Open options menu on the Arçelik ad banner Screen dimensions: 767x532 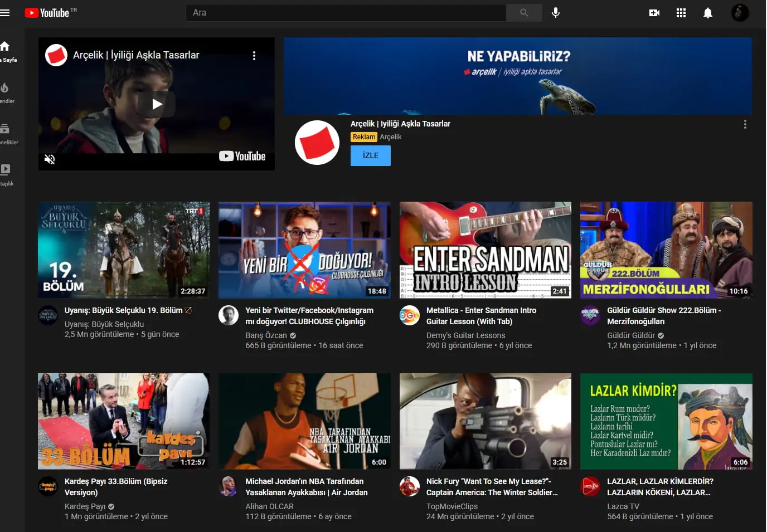[745, 124]
